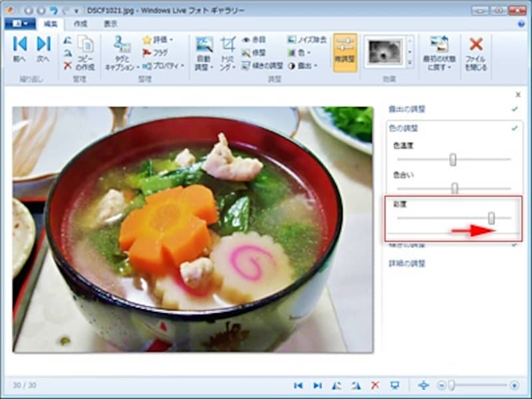532x399 pixels.
Task: Open トリミング (crop) dropdown
Action: 228,53
